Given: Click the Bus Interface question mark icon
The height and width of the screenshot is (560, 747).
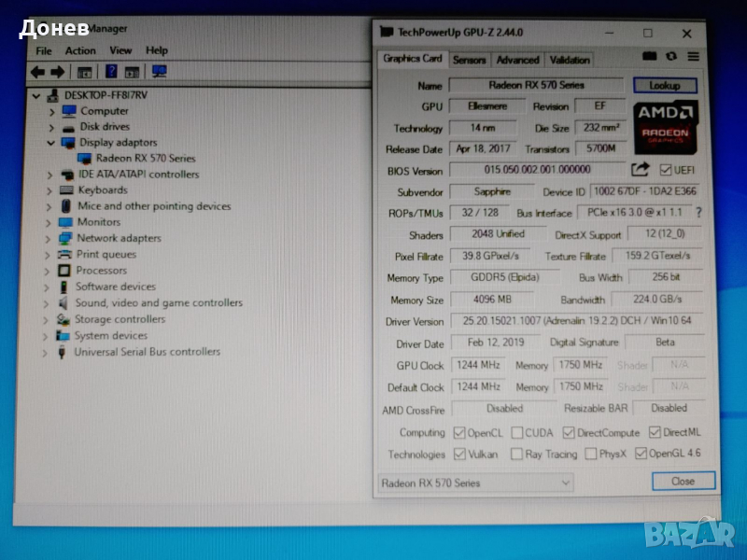Looking at the screenshot, I should tap(698, 213).
